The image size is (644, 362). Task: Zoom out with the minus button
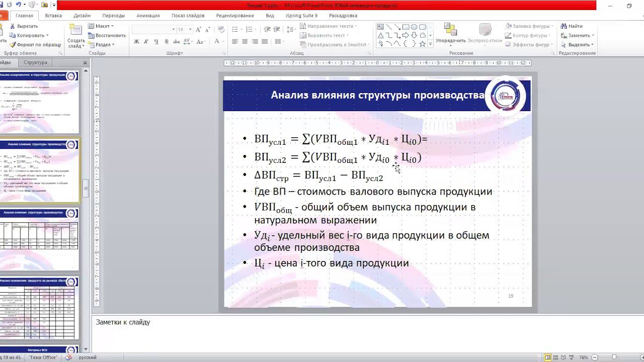click(x=594, y=357)
